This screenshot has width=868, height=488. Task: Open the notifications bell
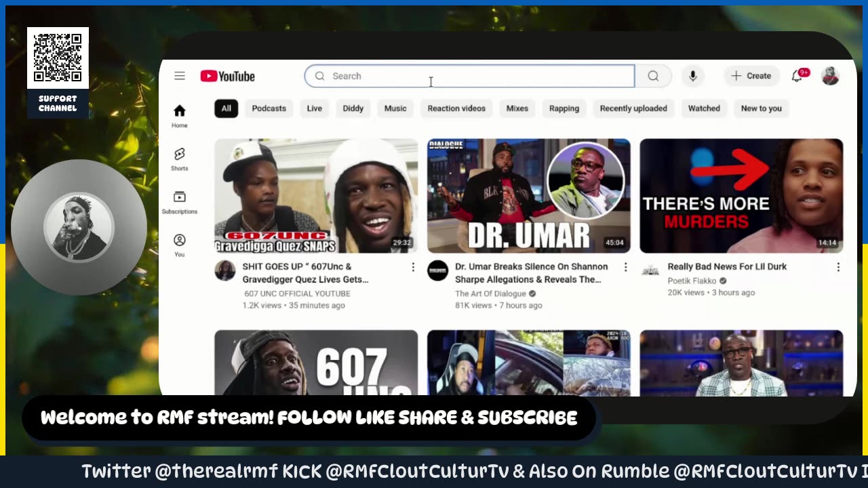pyautogui.click(x=797, y=76)
